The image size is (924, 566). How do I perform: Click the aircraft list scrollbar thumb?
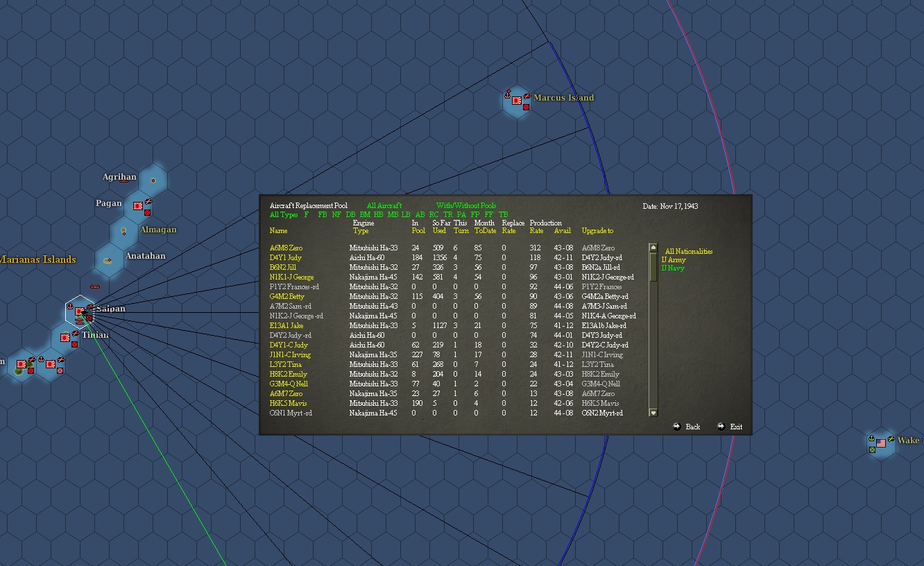point(653,266)
